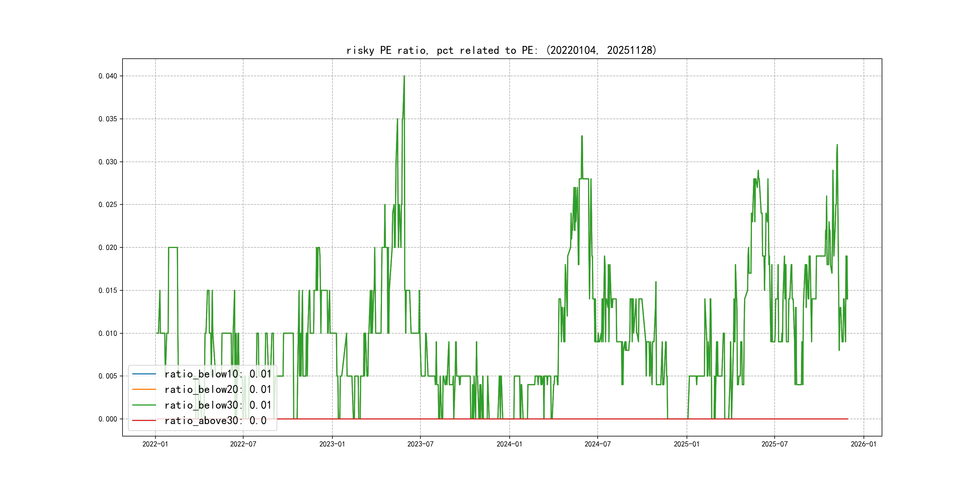Select the ratio_below10: 0.01 legend label
This screenshot has height=490, width=980.
[217, 374]
